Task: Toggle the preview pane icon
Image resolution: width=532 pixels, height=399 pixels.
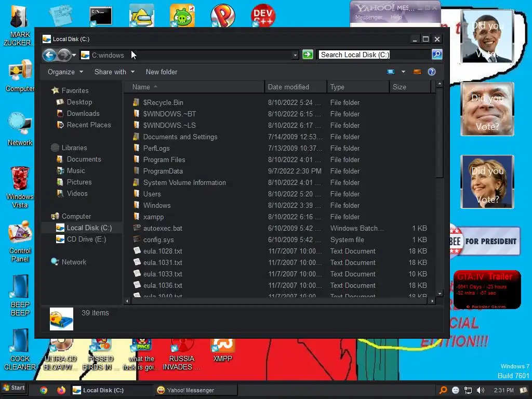Action: 417,72
